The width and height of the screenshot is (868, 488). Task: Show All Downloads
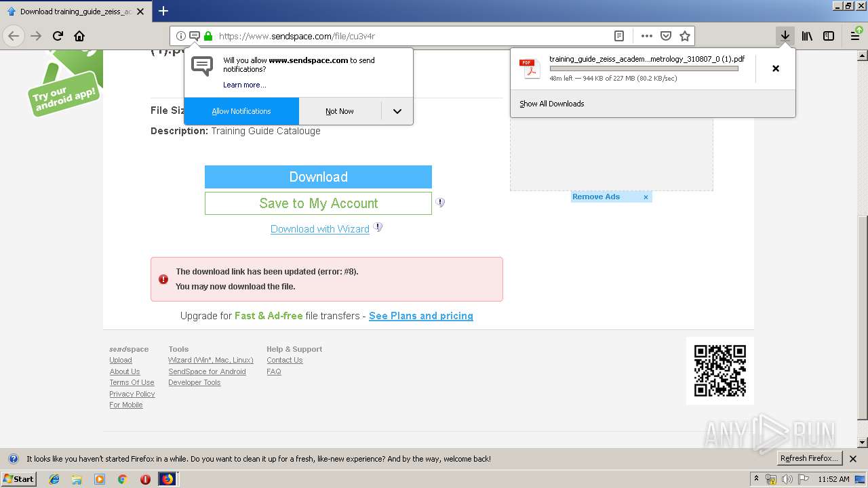tap(551, 104)
